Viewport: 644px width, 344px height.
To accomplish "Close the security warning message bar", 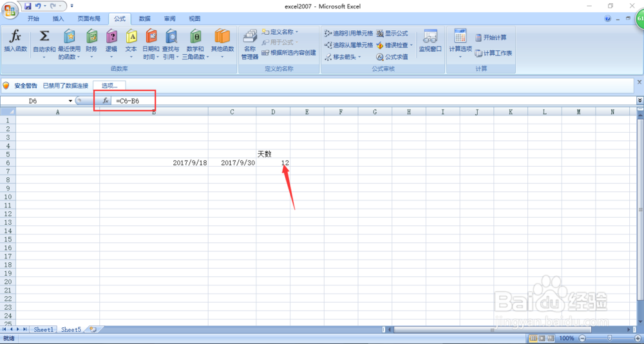I will tap(639, 82).
